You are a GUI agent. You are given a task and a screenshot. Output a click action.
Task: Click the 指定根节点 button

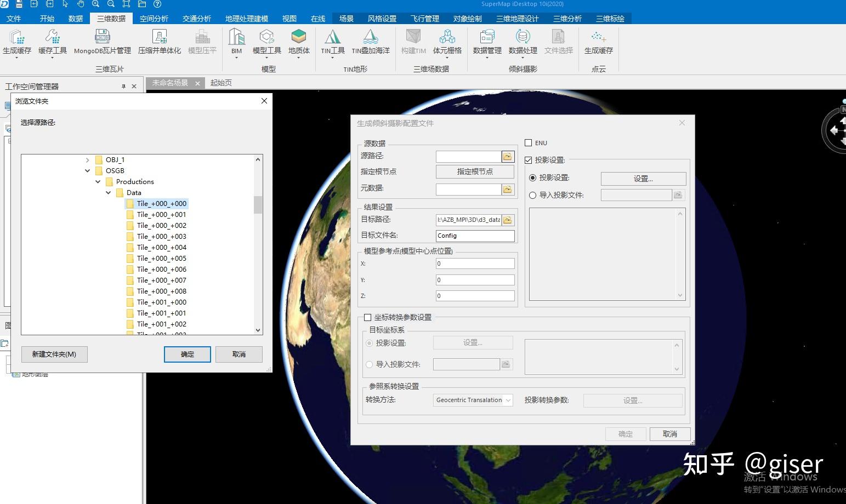[475, 171]
